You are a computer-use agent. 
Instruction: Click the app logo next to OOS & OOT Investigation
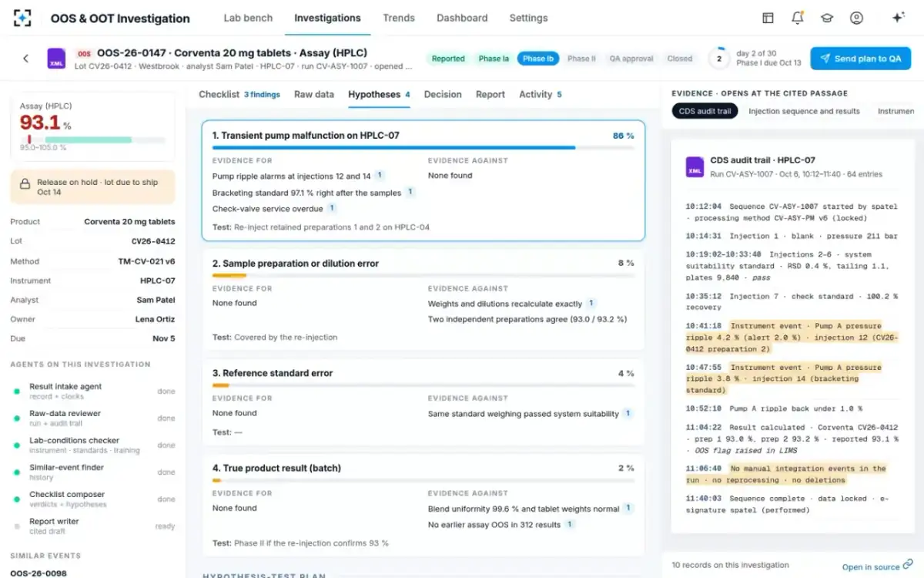pos(23,18)
